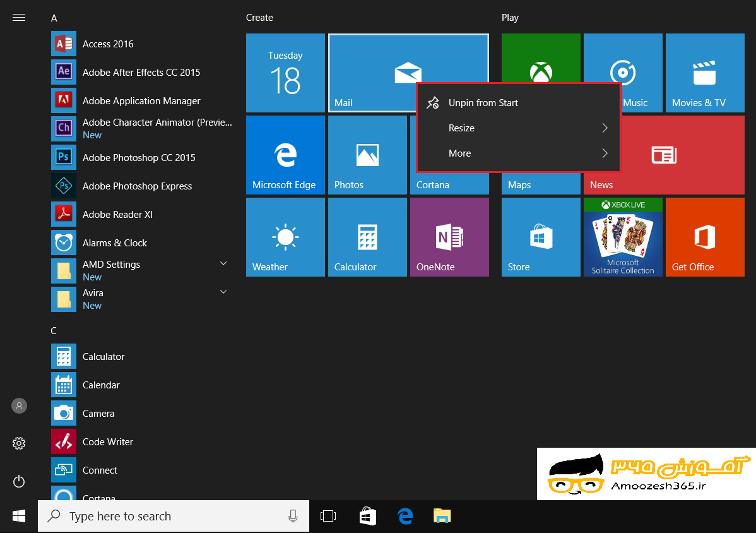Open Alarms & Clock app icon
The image size is (756, 533).
64,243
